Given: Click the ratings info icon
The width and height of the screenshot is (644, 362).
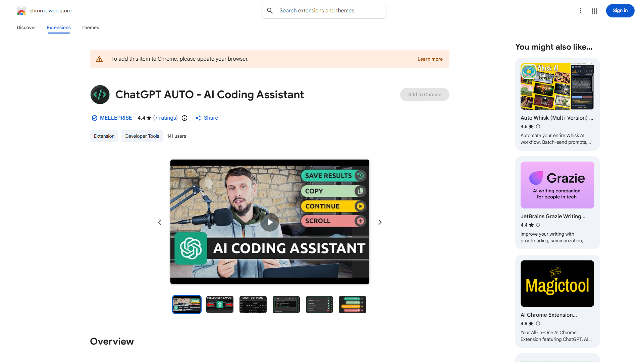Looking at the screenshot, I should (184, 118).
